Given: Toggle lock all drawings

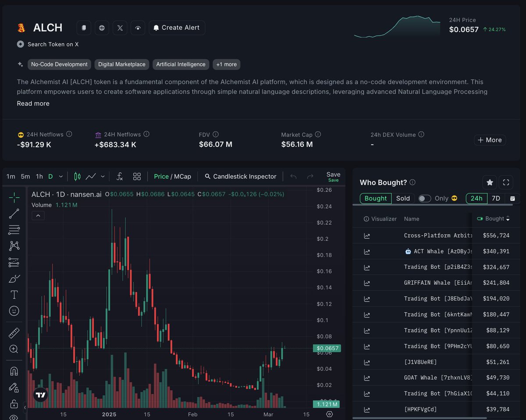Looking at the screenshot, I should tap(14, 404).
